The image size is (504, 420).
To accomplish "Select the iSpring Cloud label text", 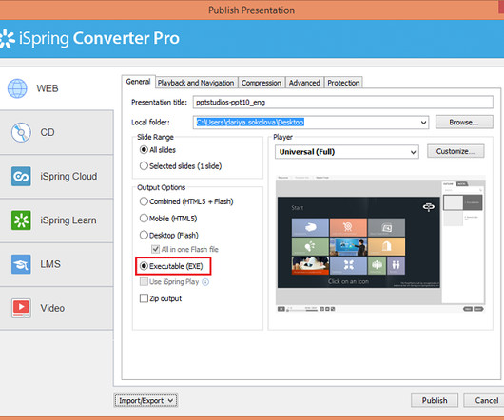I will pyautogui.click(x=68, y=177).
